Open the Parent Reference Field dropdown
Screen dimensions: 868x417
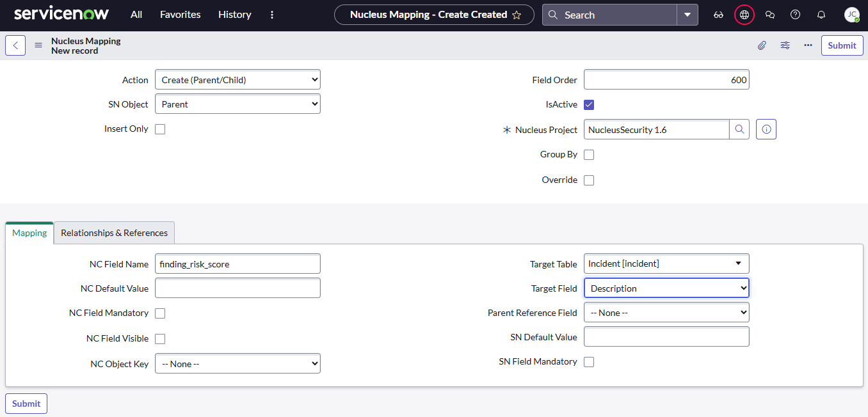pyautogui.click(x=666, y=313)
